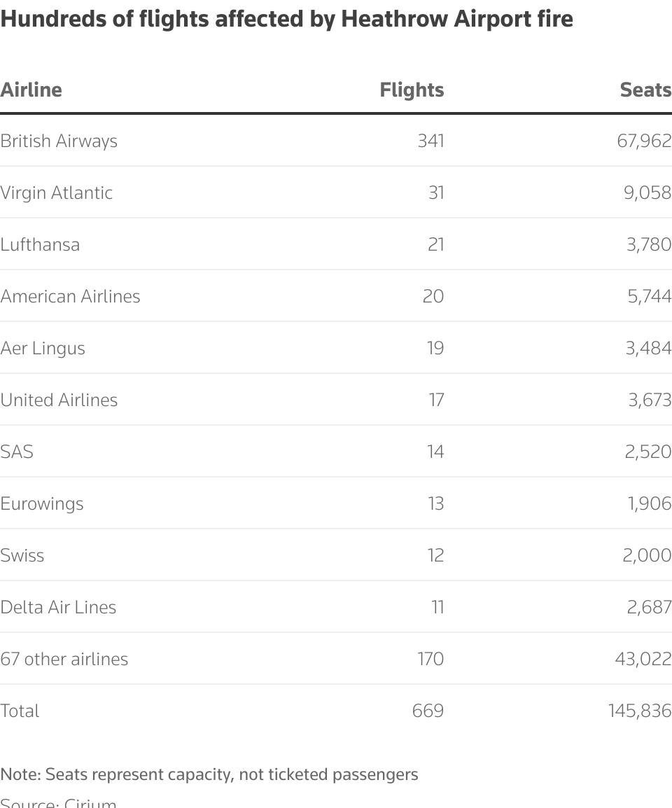The height and width of the screenshot is (808, 672).
Task: Select the SAS airline cell
Action: click(x=17, y=452)
